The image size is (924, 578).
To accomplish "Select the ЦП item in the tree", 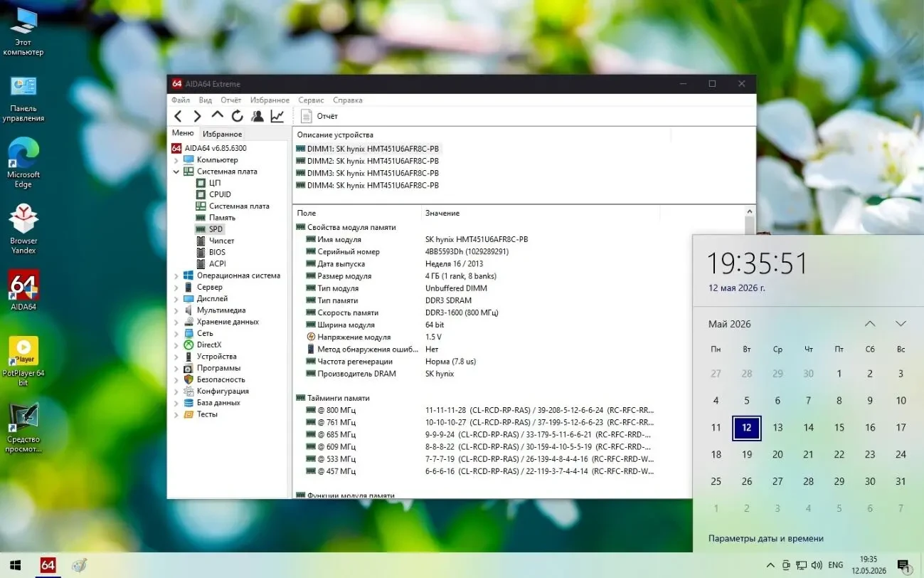I will [215, 183].
